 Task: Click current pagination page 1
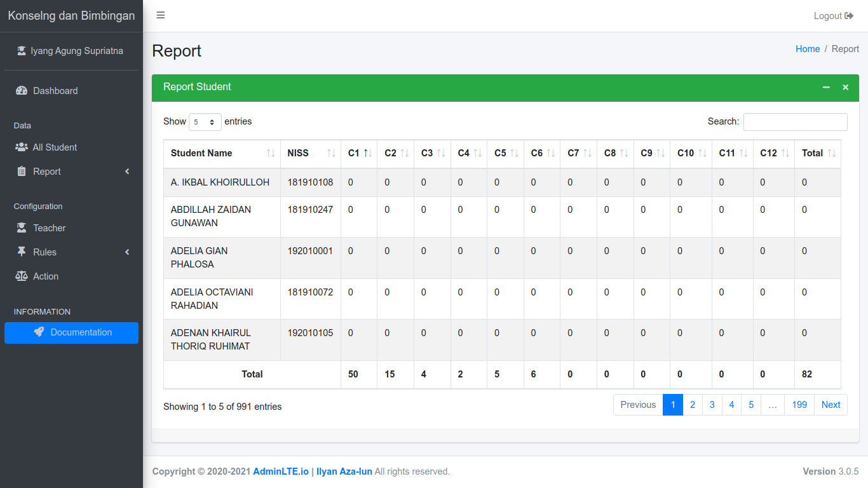tap(673, 405)
